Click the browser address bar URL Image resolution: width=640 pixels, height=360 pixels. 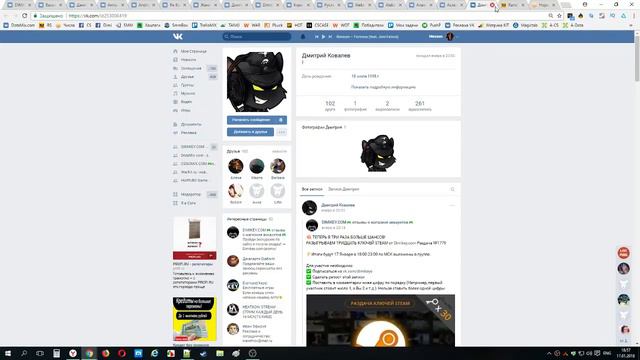pyautogui.click(x=98, y=16)
